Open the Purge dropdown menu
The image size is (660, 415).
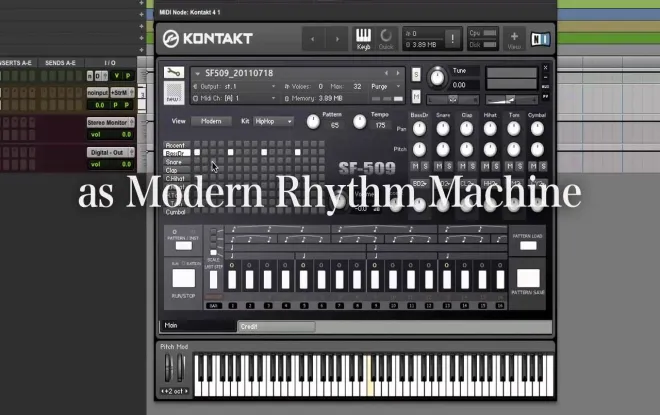(x=386, y=86)
